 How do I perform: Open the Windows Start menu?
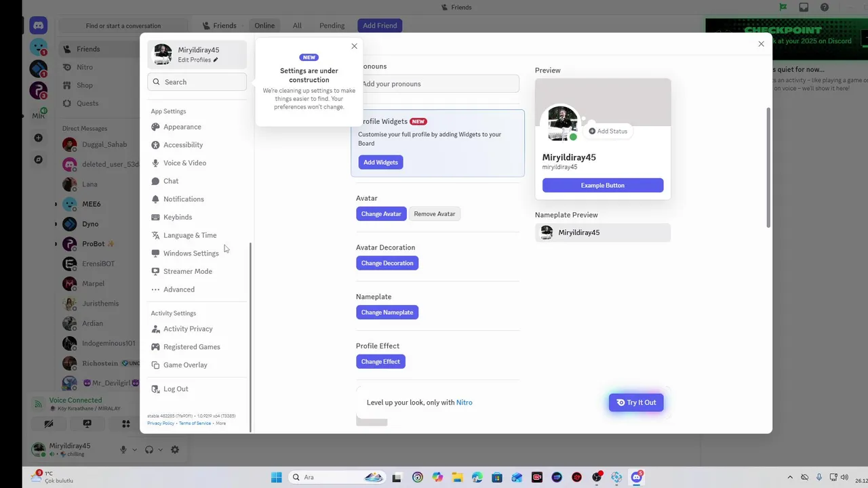[276, 477]
